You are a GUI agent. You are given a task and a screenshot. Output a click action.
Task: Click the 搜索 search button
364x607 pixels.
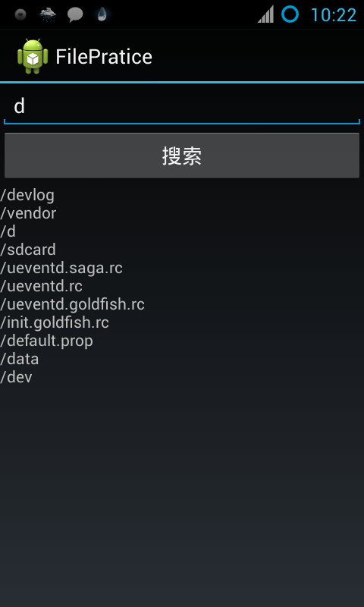point(182,156)
